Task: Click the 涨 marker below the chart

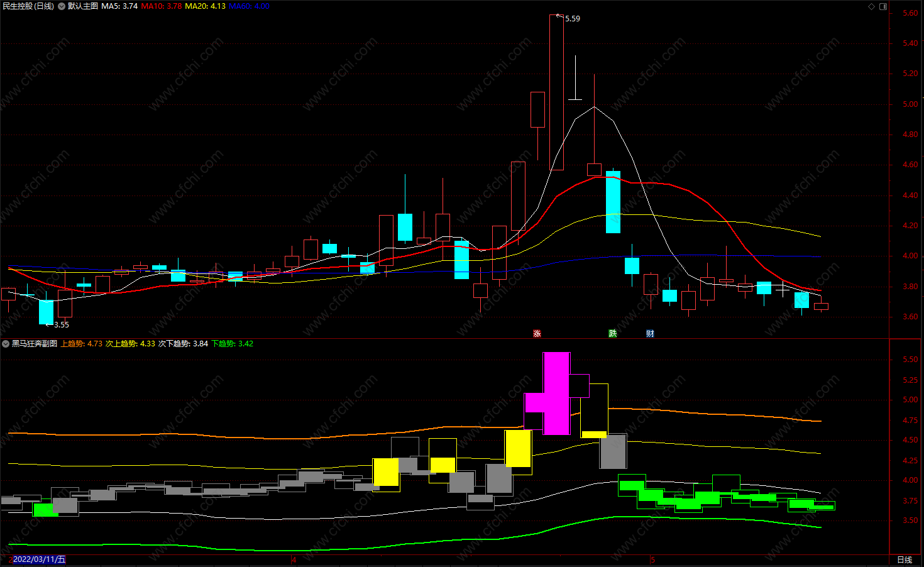Action: [x=537, y=333]
